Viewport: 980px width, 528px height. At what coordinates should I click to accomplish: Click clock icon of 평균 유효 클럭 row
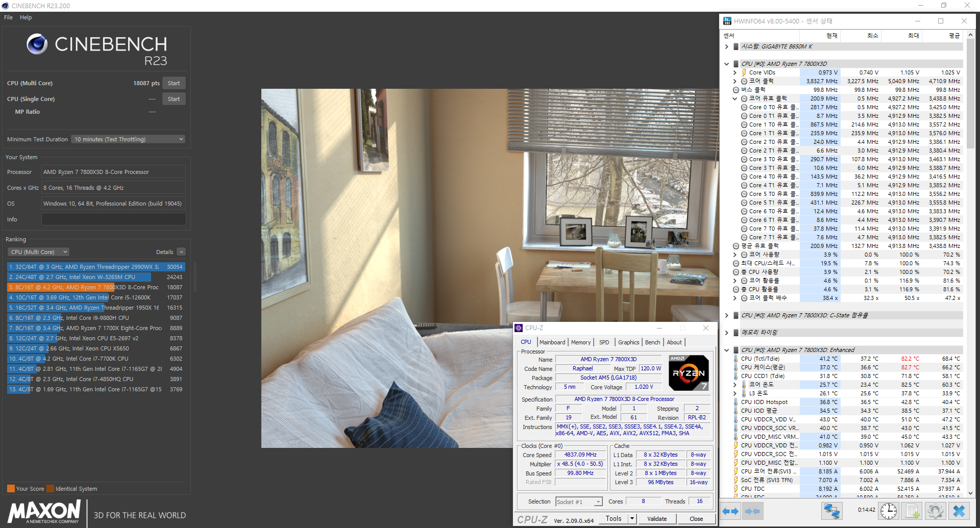[x=736, y=246]
